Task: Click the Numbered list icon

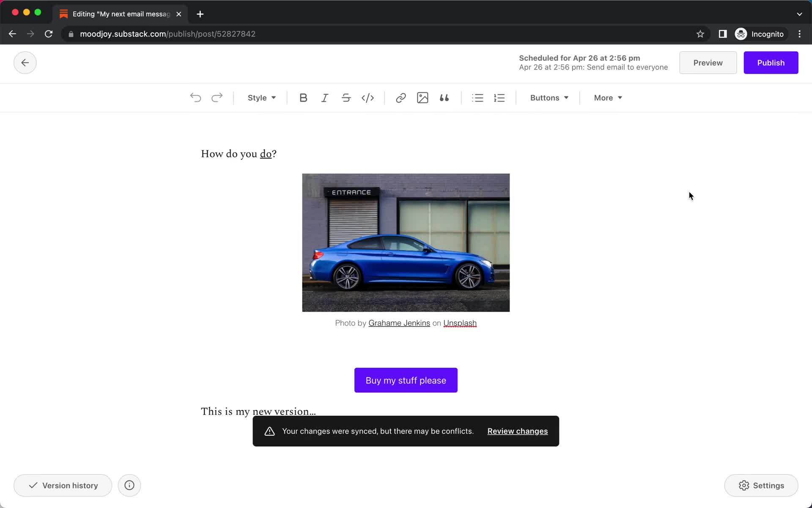Action: tap(500, 98)
